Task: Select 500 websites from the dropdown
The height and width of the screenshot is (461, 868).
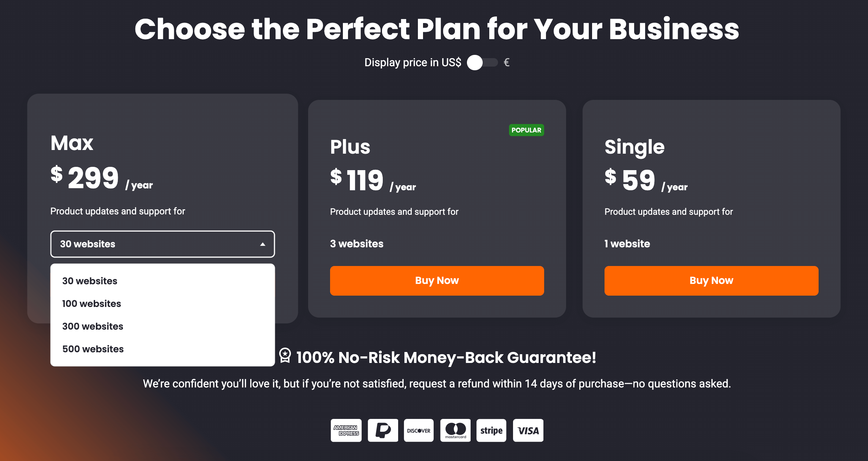Action: [x=93, y=349]
